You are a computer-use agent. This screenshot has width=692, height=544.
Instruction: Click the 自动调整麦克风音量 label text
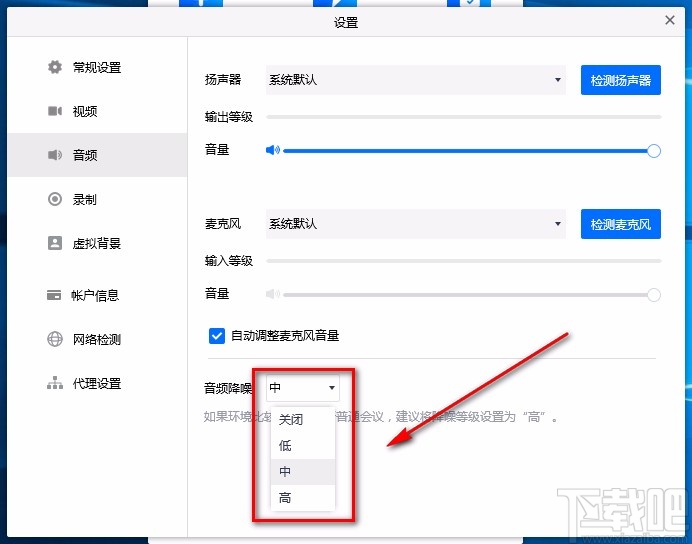pyautogui.click(x=285, y=336)
